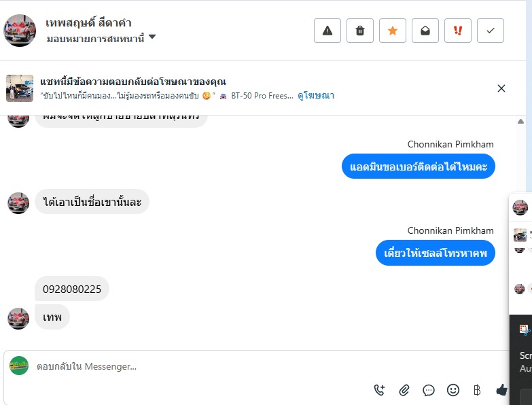Click the customer's profile picture in header
This screenshot has width=532, height=405.
pos(20,31)
